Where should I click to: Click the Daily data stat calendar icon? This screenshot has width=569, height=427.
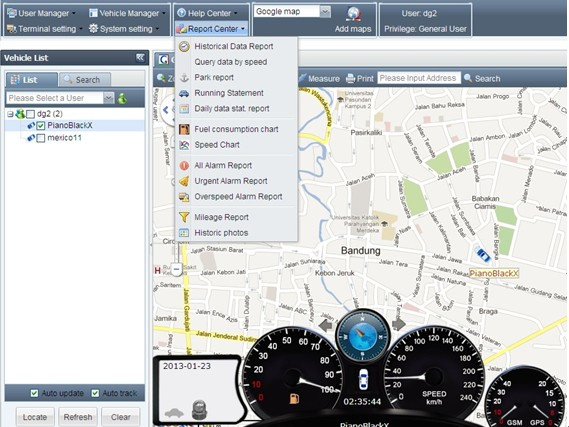pos(184,109)
